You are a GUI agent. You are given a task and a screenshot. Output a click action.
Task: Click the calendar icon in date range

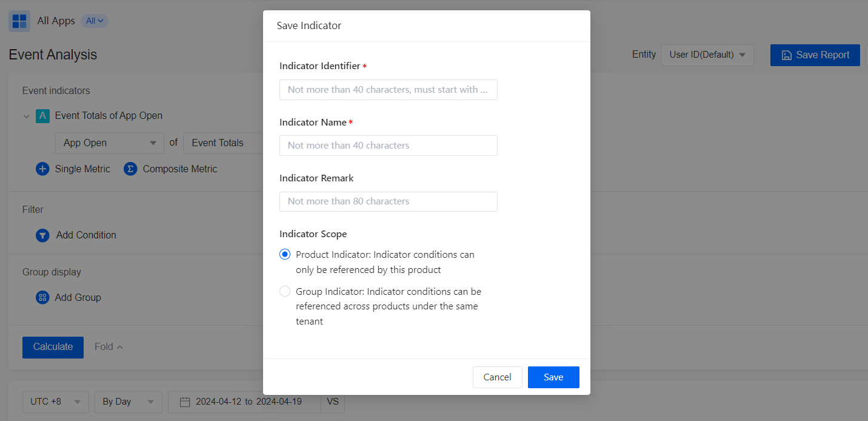pos(185,402)
